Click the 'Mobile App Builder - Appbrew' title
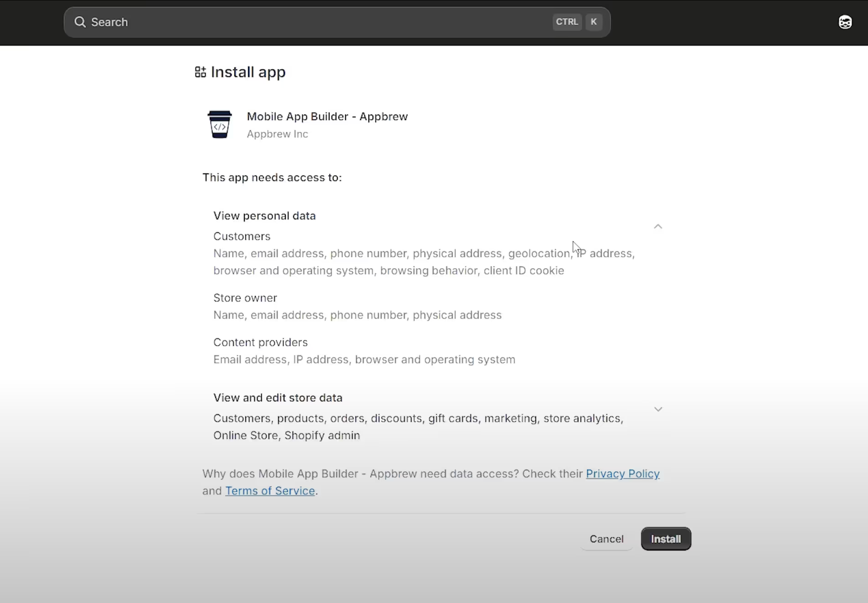 (327, 116)
